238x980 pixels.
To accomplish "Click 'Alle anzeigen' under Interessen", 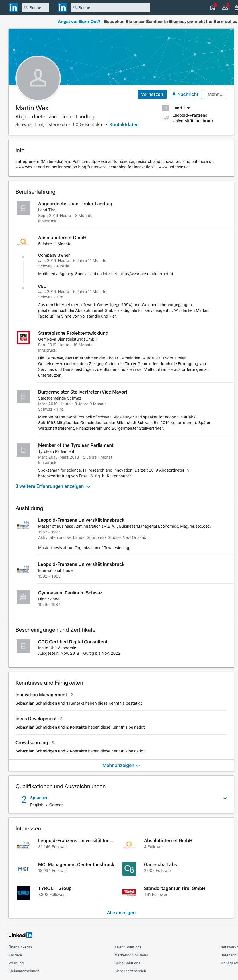I will [121, 912].
